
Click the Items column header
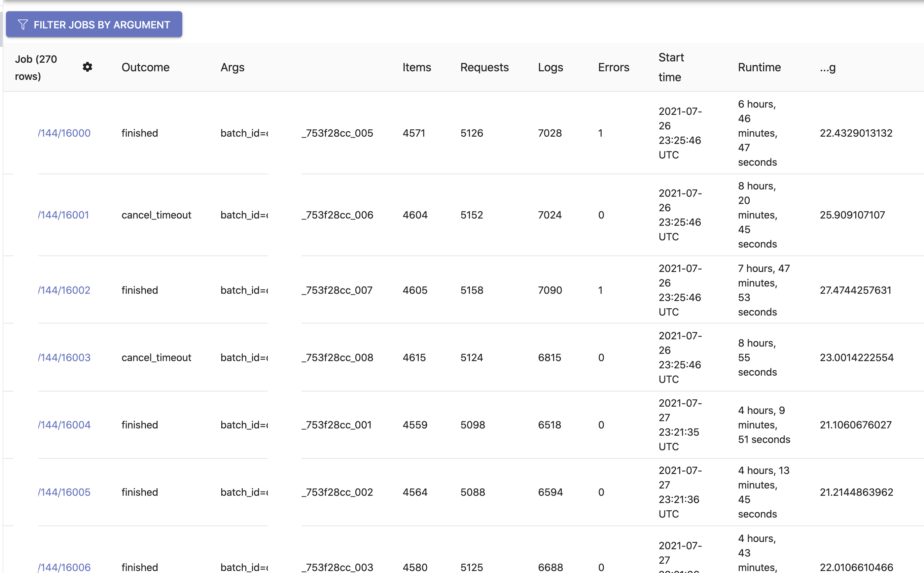[x=417, y=67]
